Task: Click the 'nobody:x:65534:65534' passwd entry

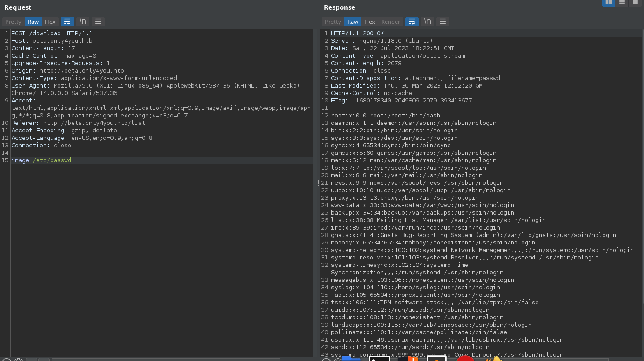Action: [x=433, y=242]
